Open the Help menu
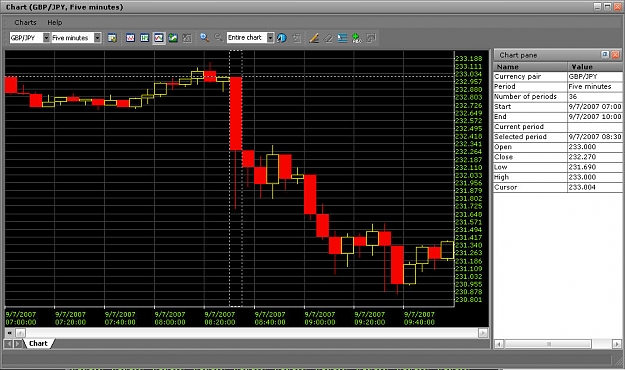625x370 pixels. click(55, 22)
